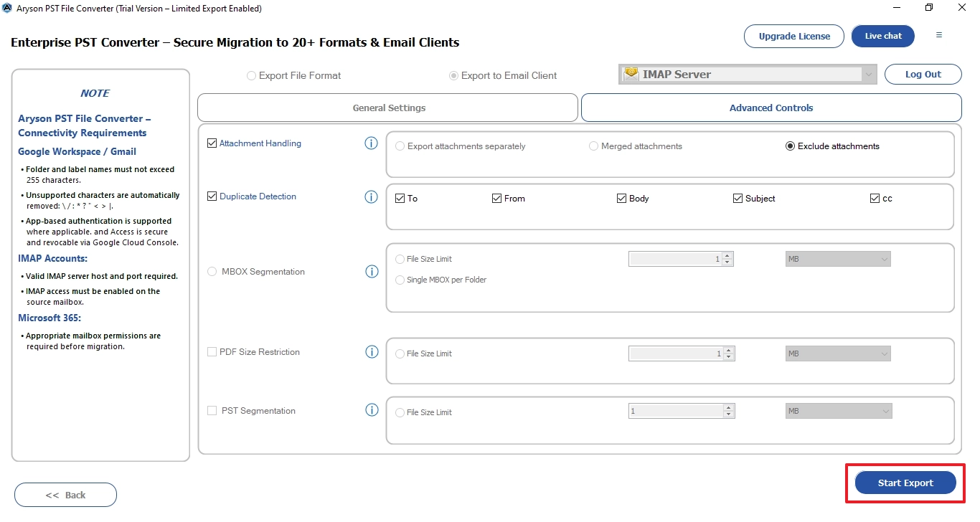The image size is (980, 522).
Task: Open PST Segmentation MB unit dropdown
Action: pos(838,412)
